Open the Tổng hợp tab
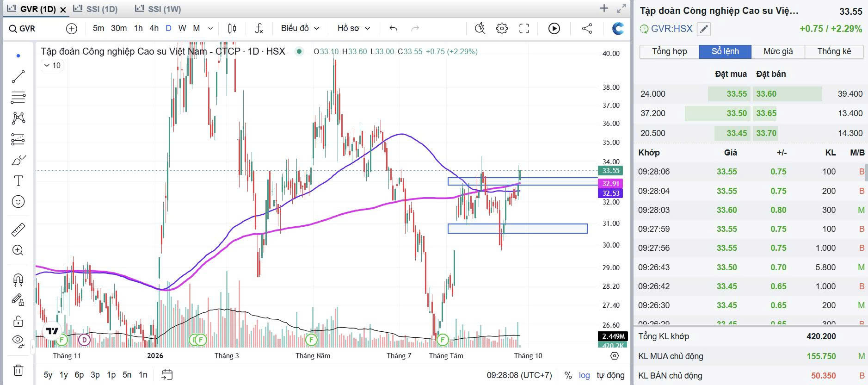The width and height of the screenshot is (868, 385). [669, 51]
